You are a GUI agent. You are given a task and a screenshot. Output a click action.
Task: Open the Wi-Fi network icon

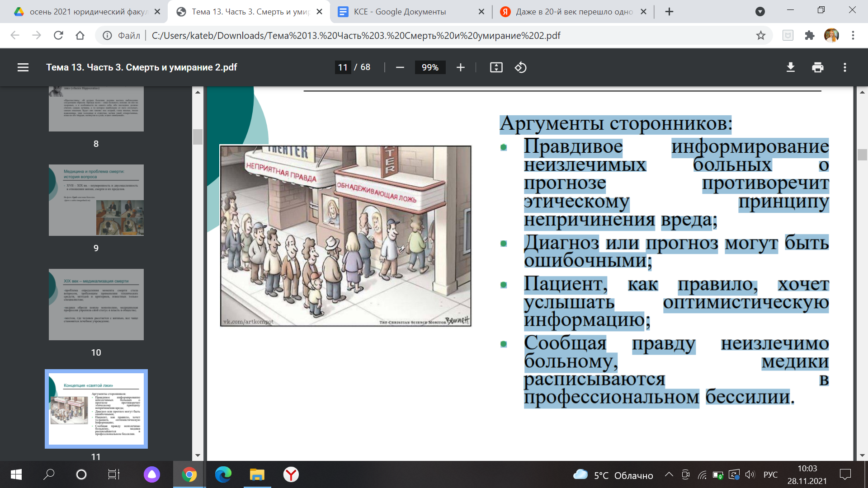click(702, 474)
